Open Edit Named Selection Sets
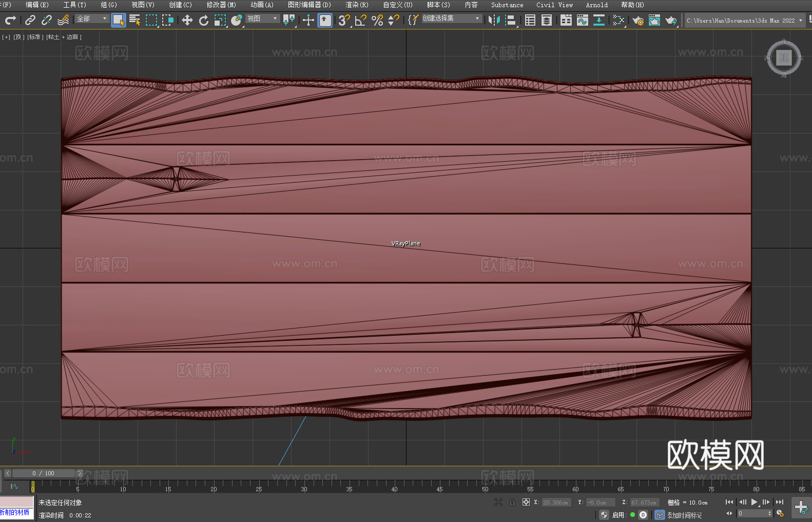The width and height of the screenshot is (812, 522). [x=413, y=20]
